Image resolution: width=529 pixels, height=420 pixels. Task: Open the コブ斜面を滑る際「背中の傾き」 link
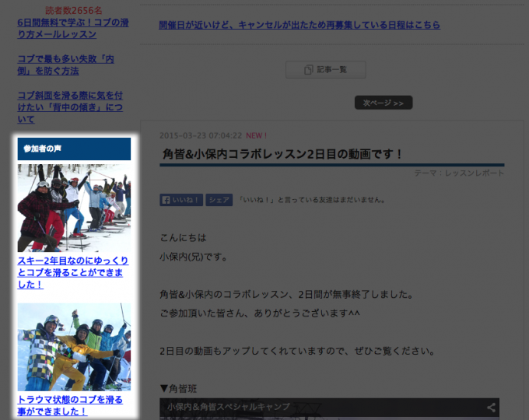[x=70, y=107]
